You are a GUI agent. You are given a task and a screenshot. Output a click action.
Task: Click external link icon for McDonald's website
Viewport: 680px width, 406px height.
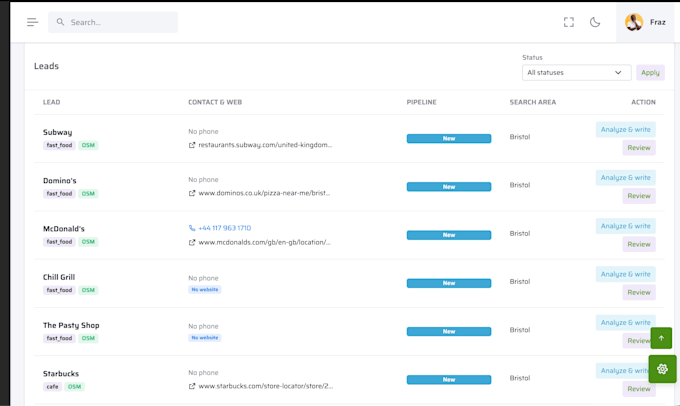(192, 242)
